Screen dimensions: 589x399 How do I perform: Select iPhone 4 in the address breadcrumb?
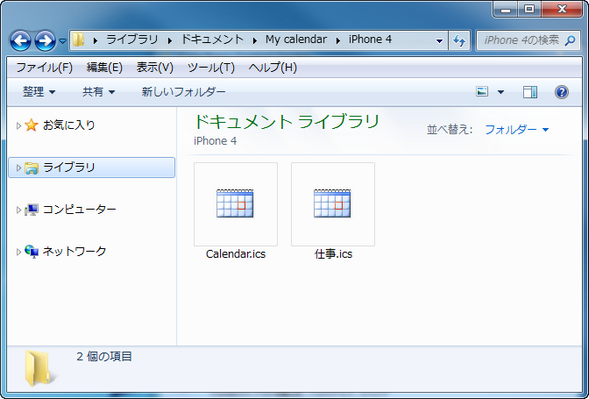[x=370, y=39]
